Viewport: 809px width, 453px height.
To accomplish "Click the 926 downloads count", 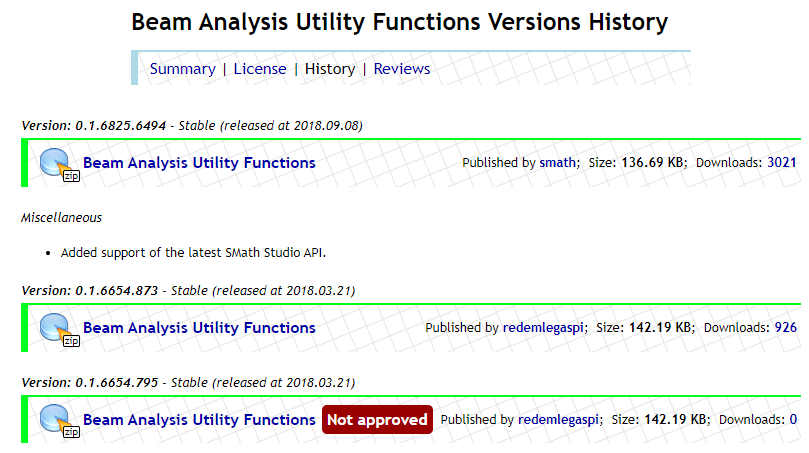I will tap(785, 328).
